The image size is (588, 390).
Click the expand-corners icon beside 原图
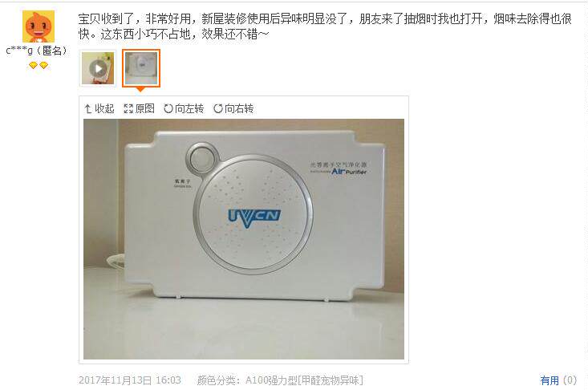click(128, 109)
